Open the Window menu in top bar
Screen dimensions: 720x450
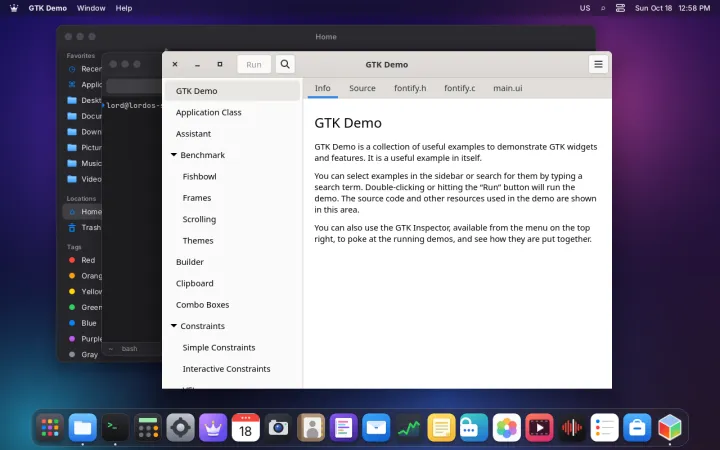pos(91,8)
